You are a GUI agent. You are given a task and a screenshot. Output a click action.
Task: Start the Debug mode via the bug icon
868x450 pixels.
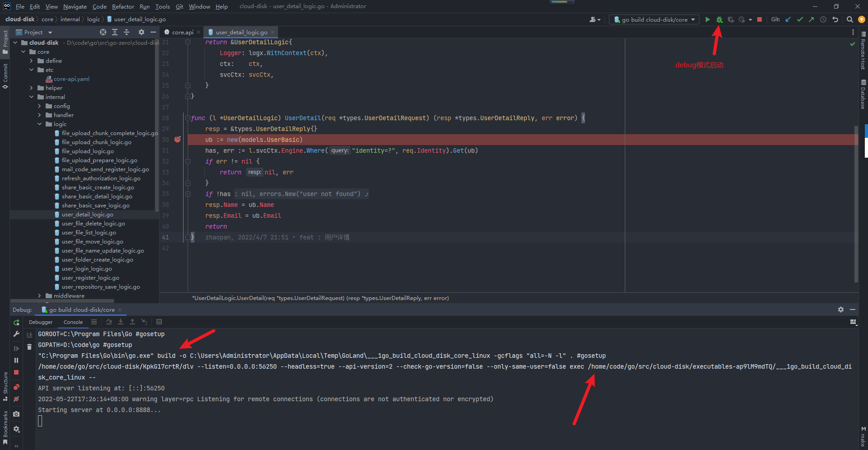(719, 19)
